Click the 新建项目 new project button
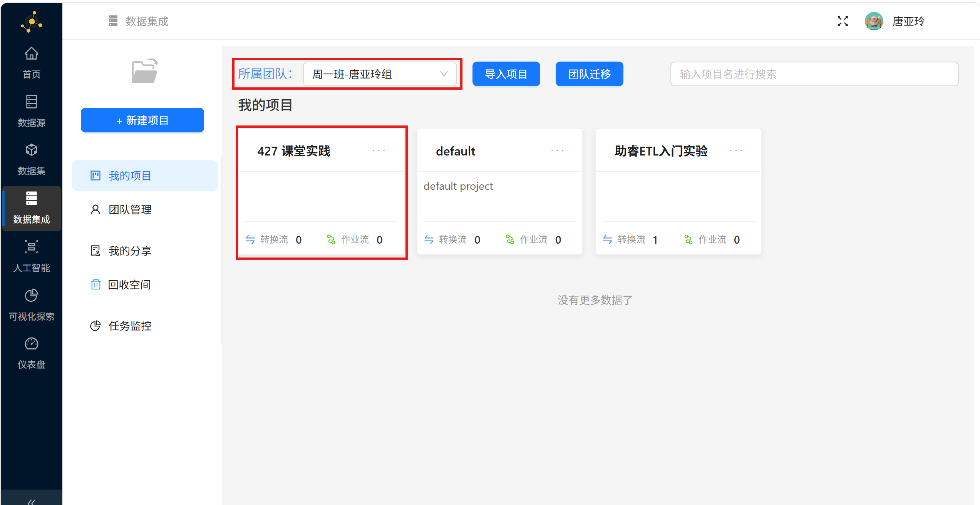This screenshot has height=505, width=980. click(x=142, y=120)
